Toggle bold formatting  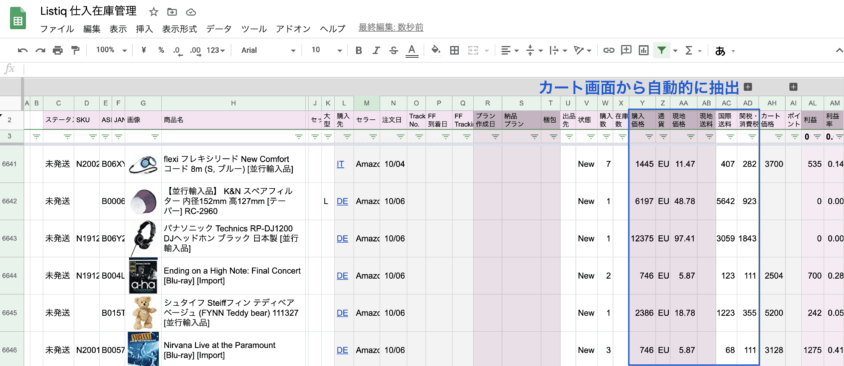[358, 50]
